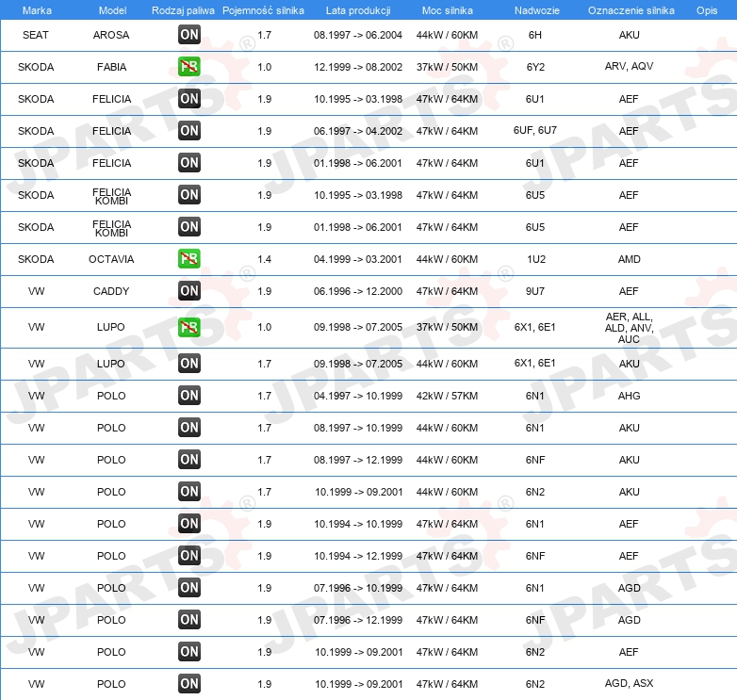Image resolution: width=737 pixels, height=700 pixels.
Task: Click the ON icon in FELICIA 6UF, 6U7 row
Action: click(189, 131)
